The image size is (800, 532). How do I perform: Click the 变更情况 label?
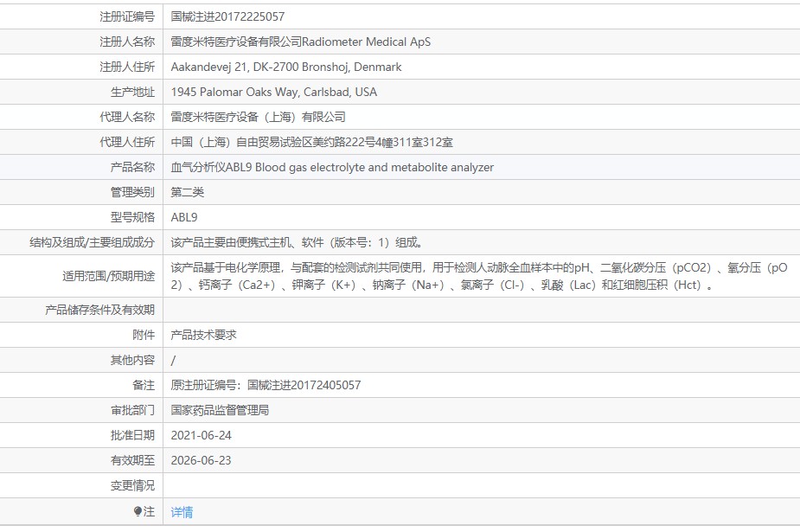132,485
